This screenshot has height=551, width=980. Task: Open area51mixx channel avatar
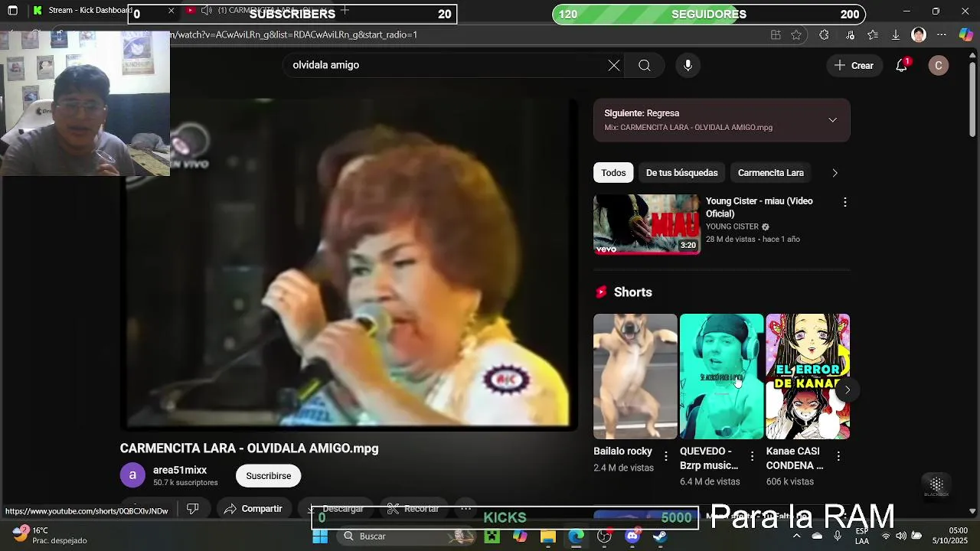point(132,475)
